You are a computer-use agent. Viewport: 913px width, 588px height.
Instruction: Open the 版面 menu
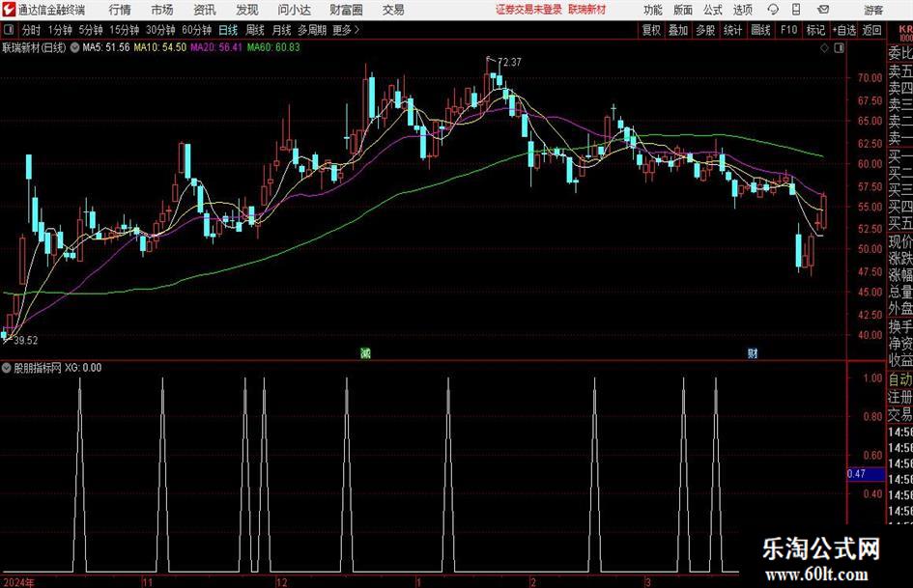683,10
